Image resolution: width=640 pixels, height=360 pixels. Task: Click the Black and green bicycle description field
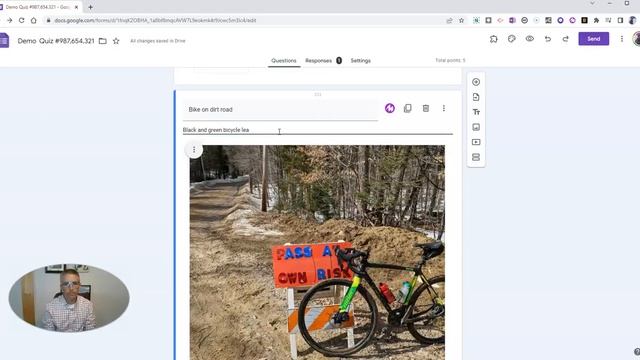(318, 130)
